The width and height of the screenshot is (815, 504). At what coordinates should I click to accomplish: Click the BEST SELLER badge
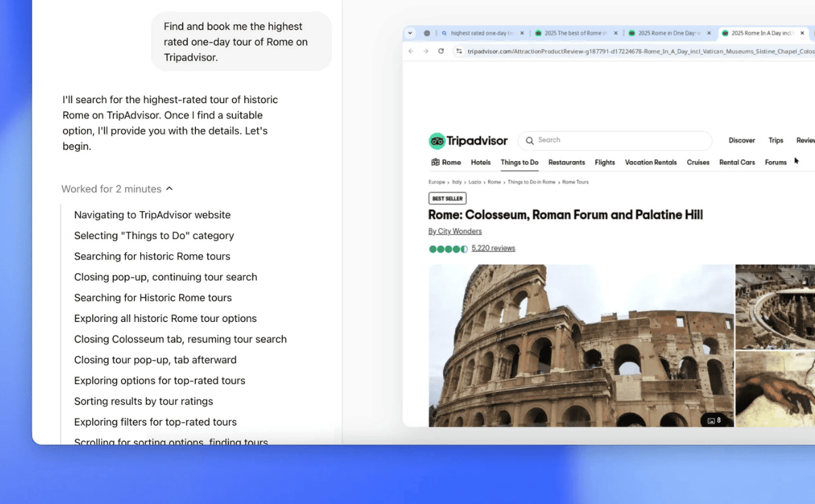[447, 198]
